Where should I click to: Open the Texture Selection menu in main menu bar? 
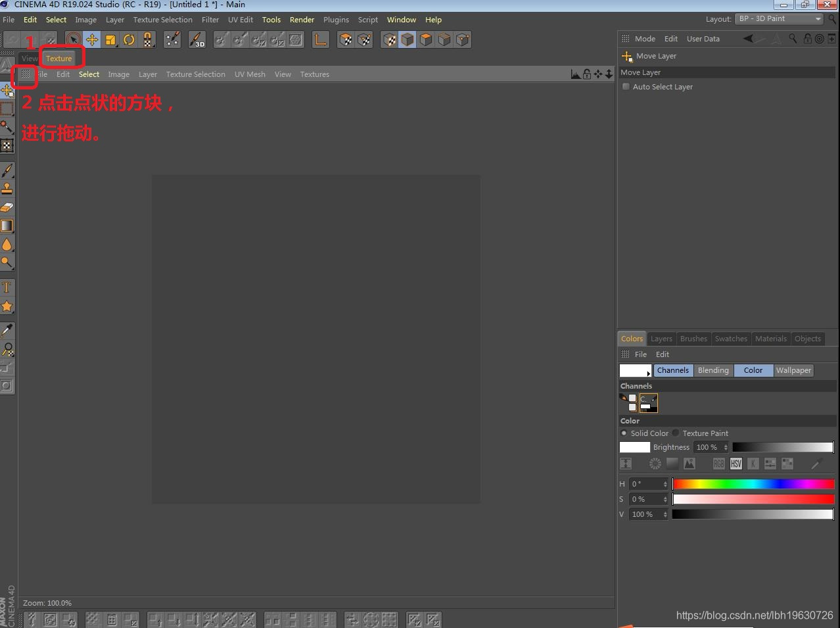click(x=162, y=20)
